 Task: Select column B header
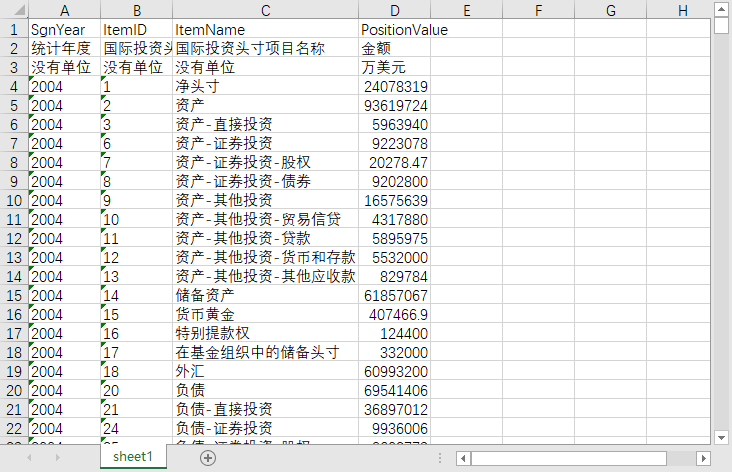click(x=137, y=10)
